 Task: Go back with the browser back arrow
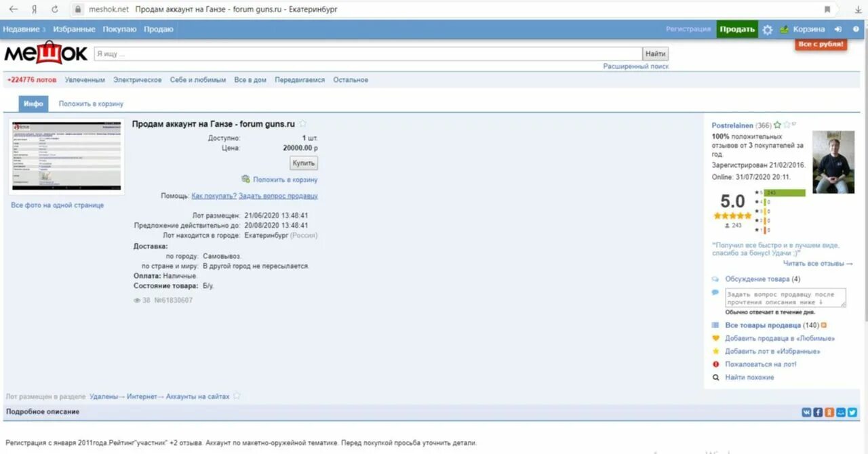pos(14,9)
